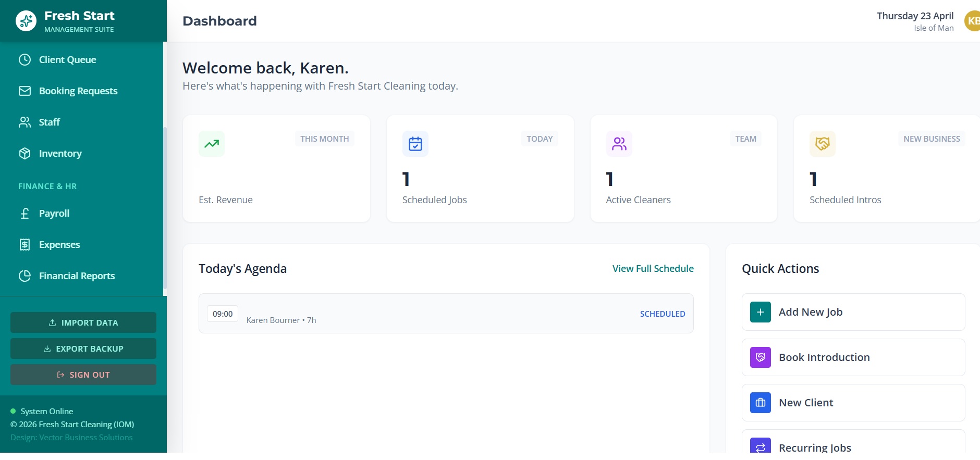
Task: Click the Staff people icon
Action: [x=24, y=122]
